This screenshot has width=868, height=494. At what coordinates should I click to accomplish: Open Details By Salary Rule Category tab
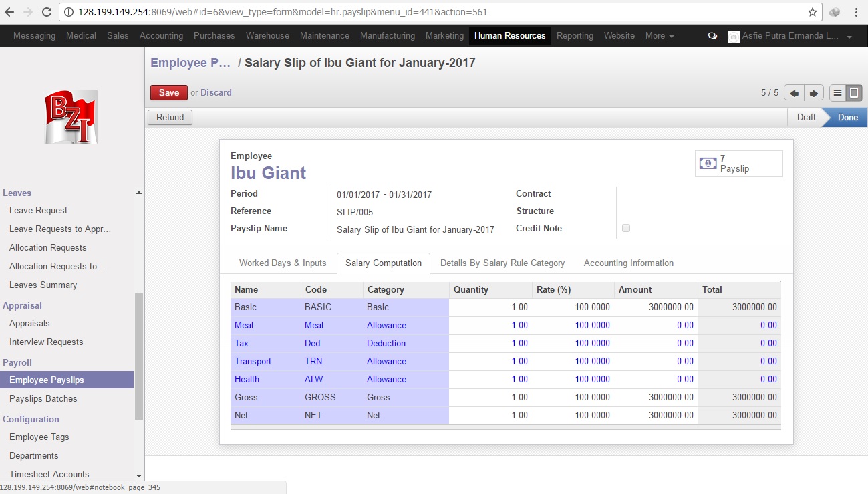click(502, 263)
